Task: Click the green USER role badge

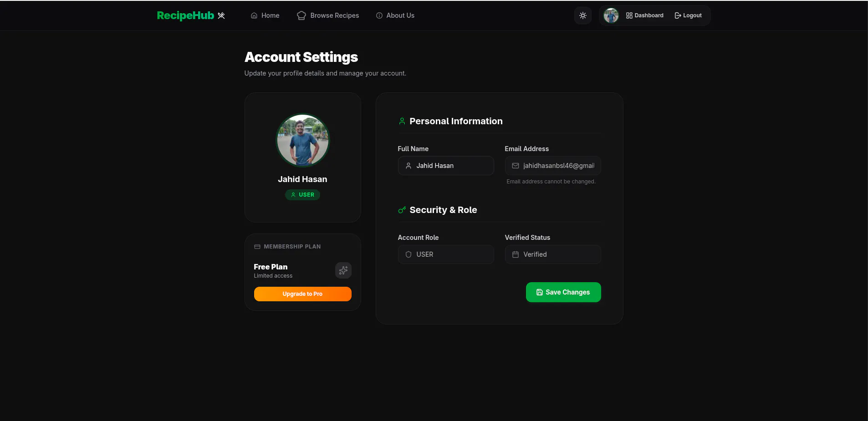Action: (303, 195)
